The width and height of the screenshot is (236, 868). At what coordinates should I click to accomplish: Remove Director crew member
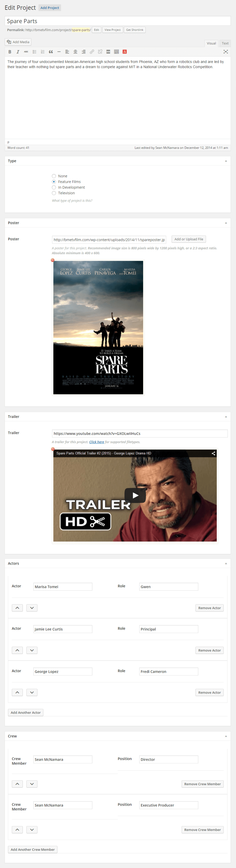pyautogui.click(x=202, y=784)
